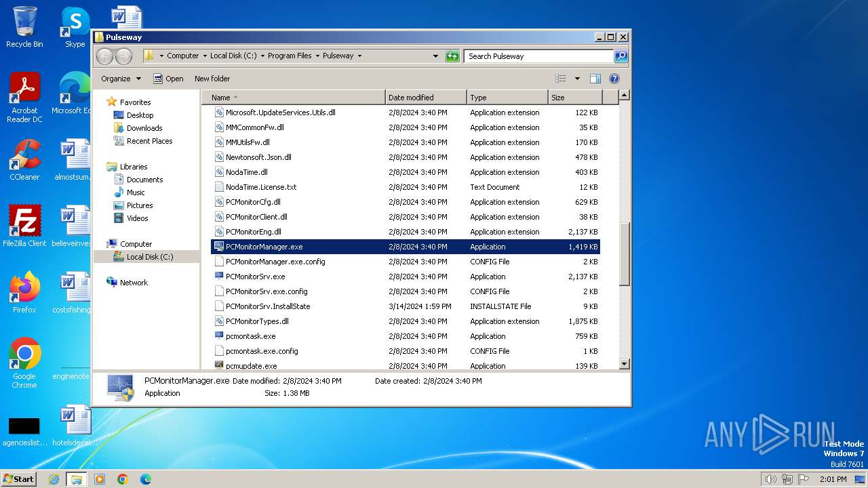Select the PCMonitorManager.exe.config file
This screenshot has height=488, width=868.
pos(275,262)
